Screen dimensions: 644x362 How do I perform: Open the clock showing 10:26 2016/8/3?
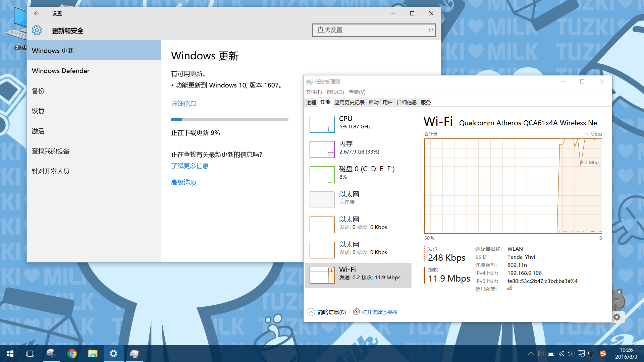[x=626, y=353]
